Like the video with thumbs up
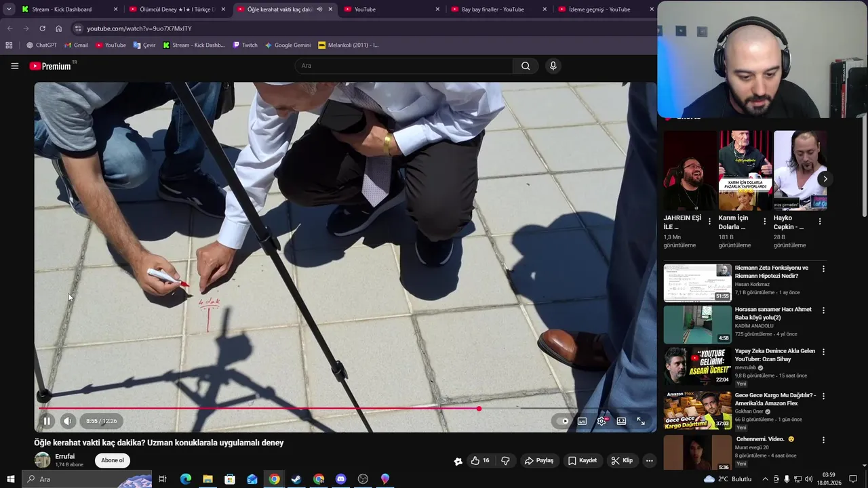The height and width of the screenshot is (488, 868). point(480,460)
